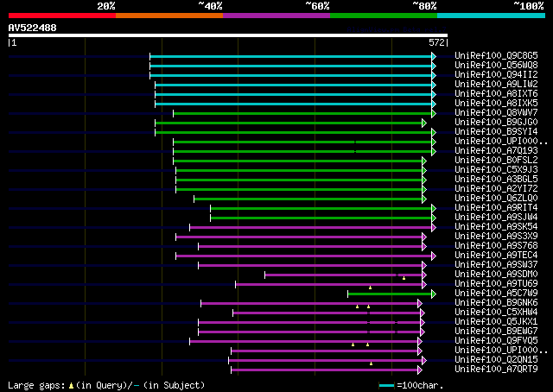Select the UniRef100_A9SK54 label
Viewport: 553px width, 392px height.
coord(496,227)
